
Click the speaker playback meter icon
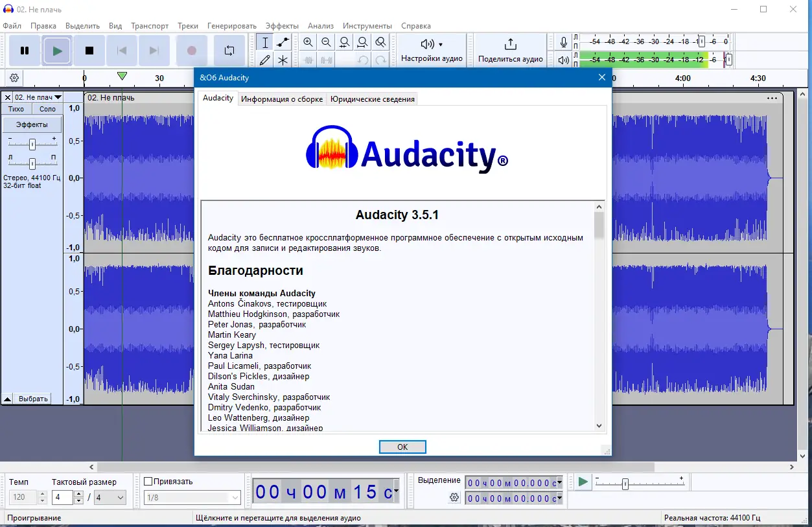pos(564,60)
